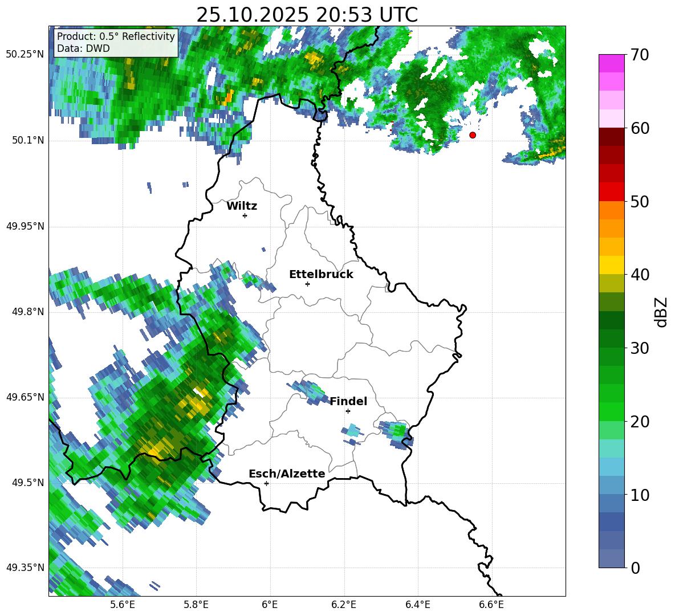The image size is (675, 616).
Task: Click the orange colorbar swatch below 50
Action: point(611,210)
